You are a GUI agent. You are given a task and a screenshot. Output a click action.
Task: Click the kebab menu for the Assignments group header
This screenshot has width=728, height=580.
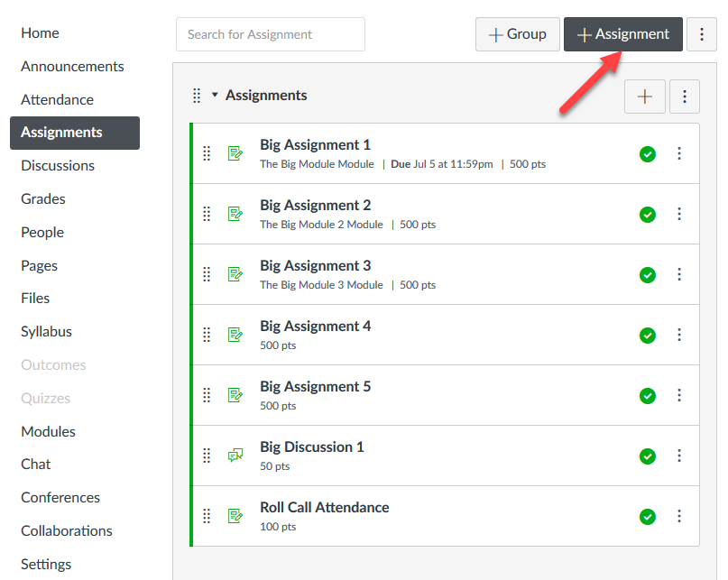pyautogui.click(x=685, y=96)
